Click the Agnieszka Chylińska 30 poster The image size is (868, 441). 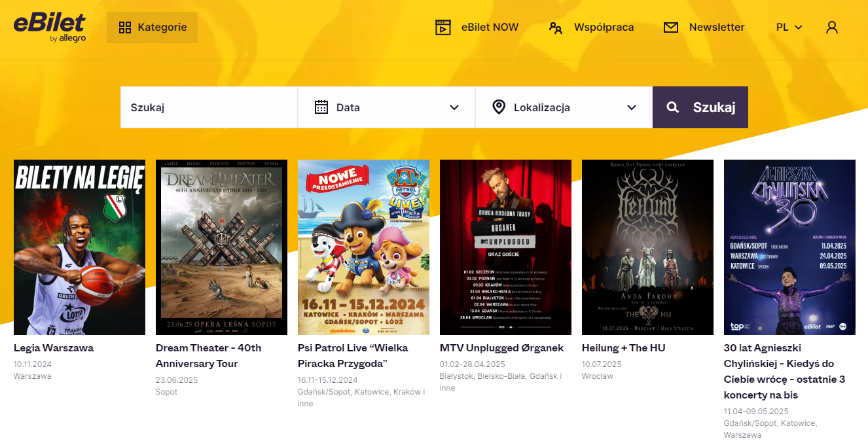point(789,247)
